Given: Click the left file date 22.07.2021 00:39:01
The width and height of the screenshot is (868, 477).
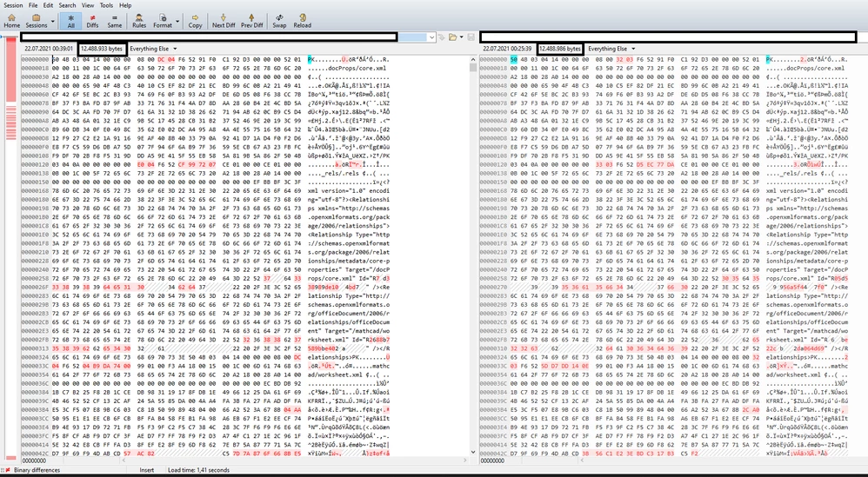Looking at the screenshot, I should 49,49.
